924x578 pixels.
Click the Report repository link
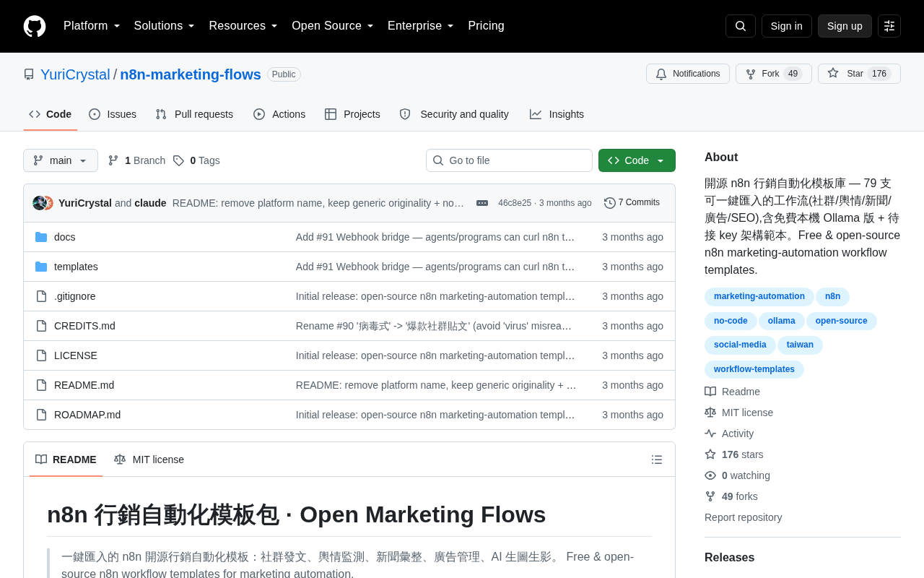point(743,517)
